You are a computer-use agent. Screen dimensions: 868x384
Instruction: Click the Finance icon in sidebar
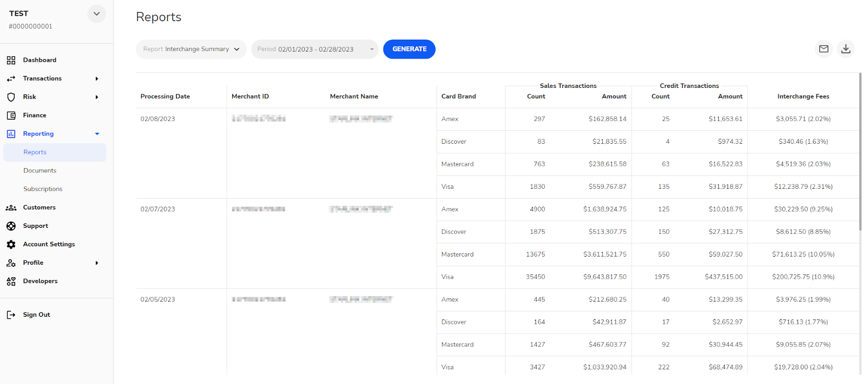pos(11,116)
